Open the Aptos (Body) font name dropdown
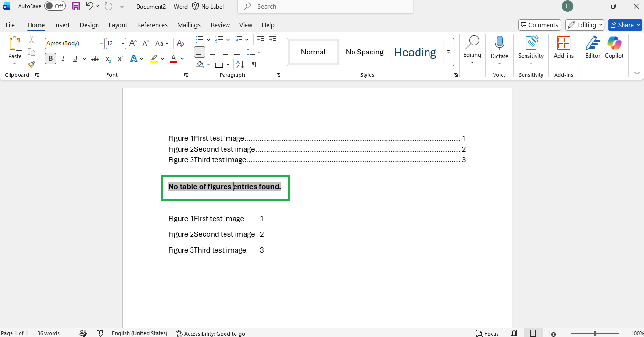This screenshot has width=644, height=337. (102, 43)
